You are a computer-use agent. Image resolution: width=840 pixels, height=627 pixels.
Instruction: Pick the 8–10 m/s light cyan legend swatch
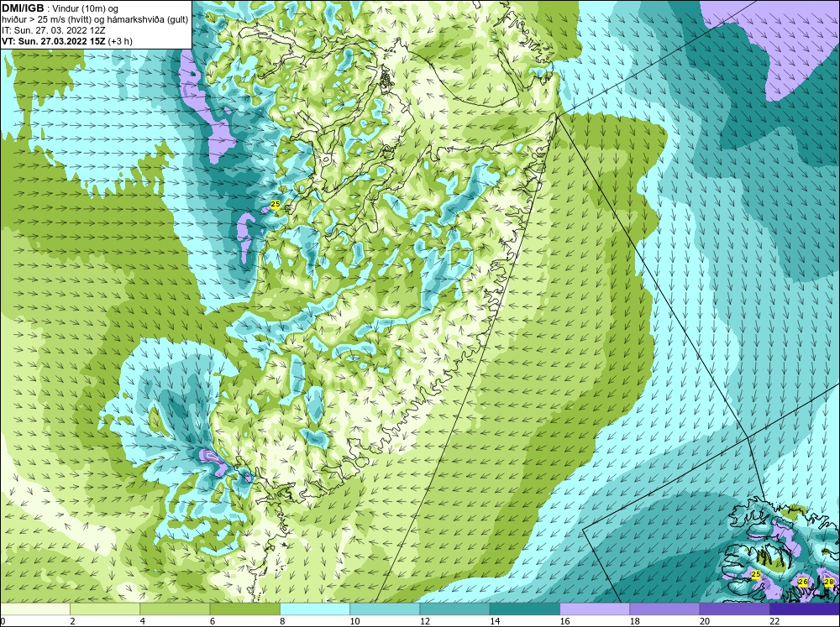click(315, 609)
